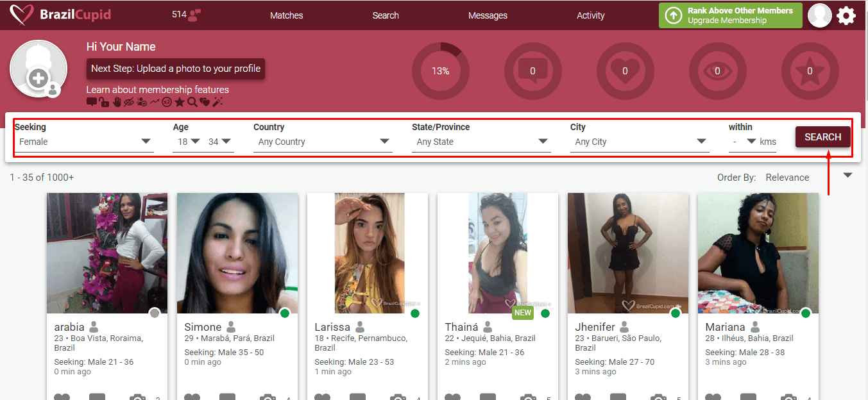Click the green Upgrade Membership button
The height and width of the screenshot is (400, 868).
point(731,15)
